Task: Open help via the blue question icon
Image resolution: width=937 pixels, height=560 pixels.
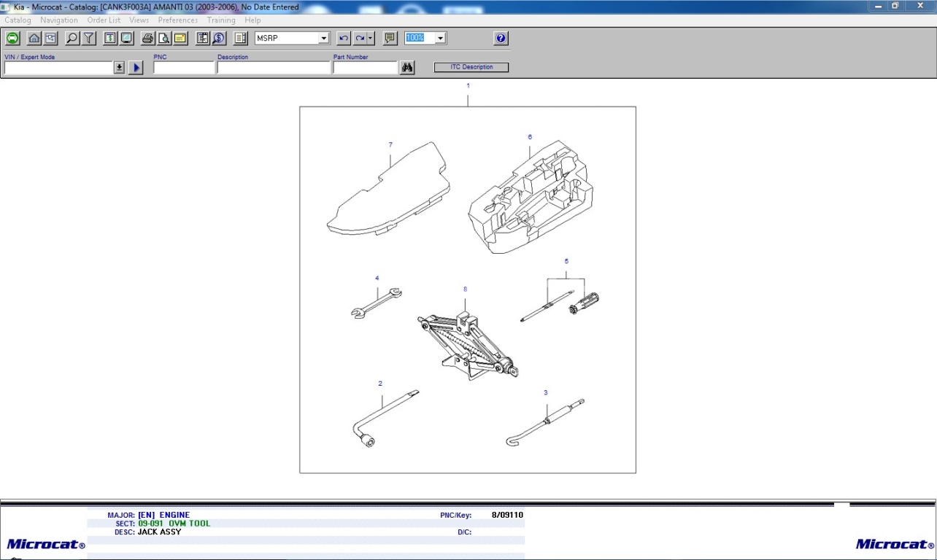Action: 501,38
